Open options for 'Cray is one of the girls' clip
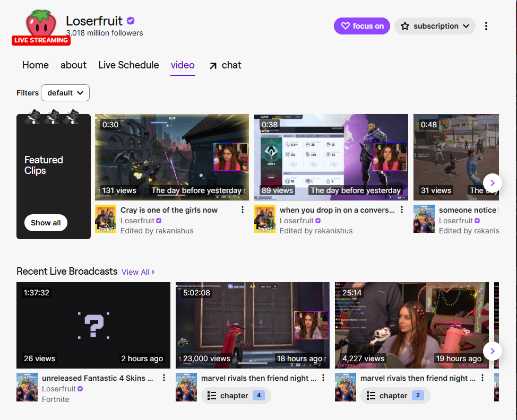 click(x=243, y=210)
